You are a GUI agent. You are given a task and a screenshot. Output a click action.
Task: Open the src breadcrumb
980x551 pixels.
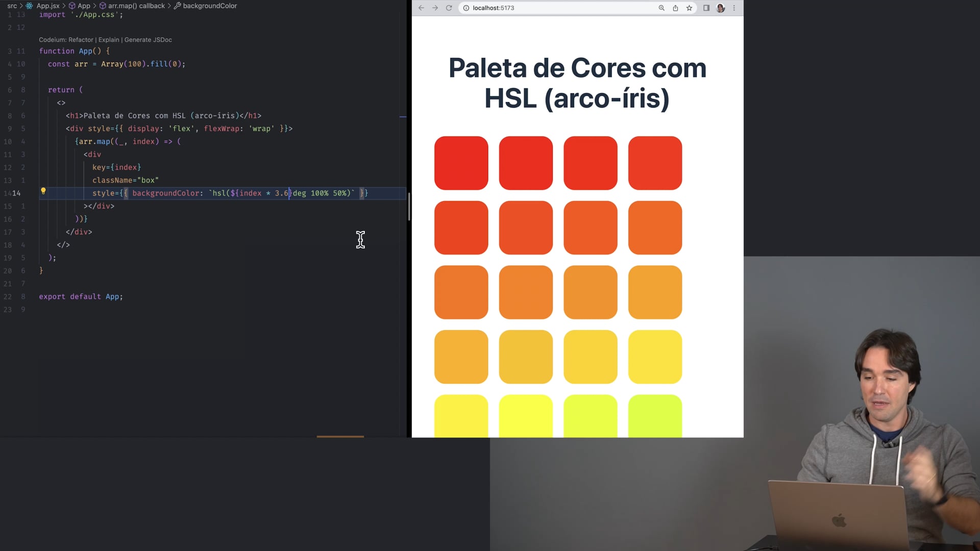12,6
